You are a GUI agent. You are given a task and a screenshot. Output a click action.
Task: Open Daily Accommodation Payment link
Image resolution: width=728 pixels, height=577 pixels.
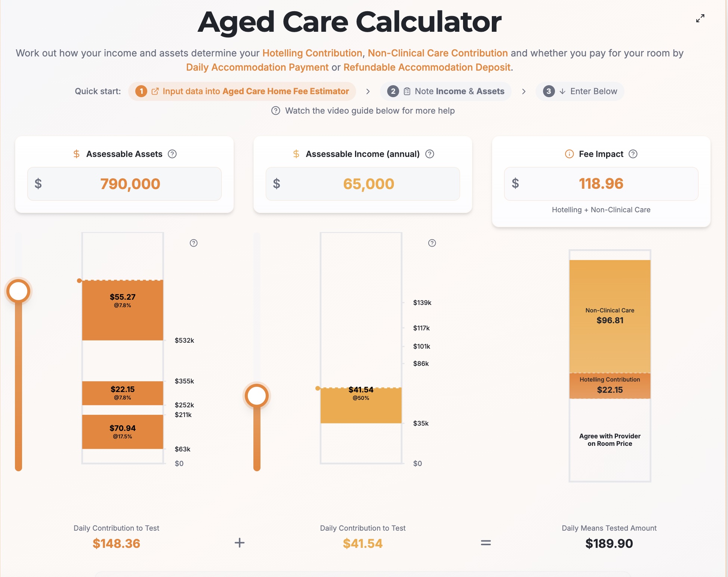pyautogui.click(x=257, y=68)
